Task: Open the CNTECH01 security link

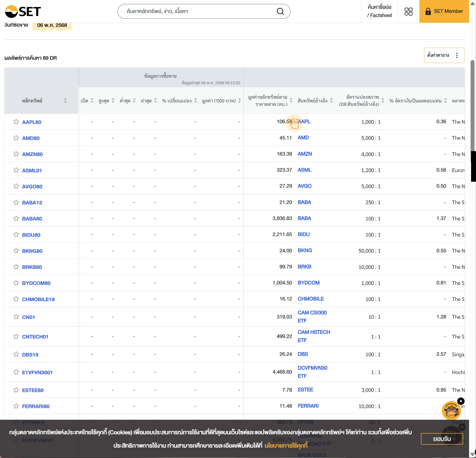Action: click(x=35, y=337)
